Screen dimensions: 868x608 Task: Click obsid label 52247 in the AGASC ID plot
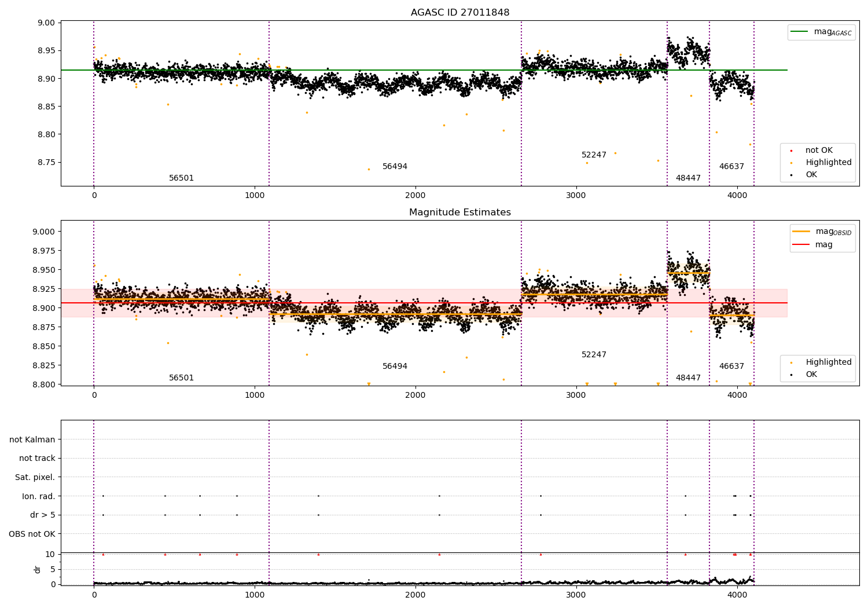(594, 155)
